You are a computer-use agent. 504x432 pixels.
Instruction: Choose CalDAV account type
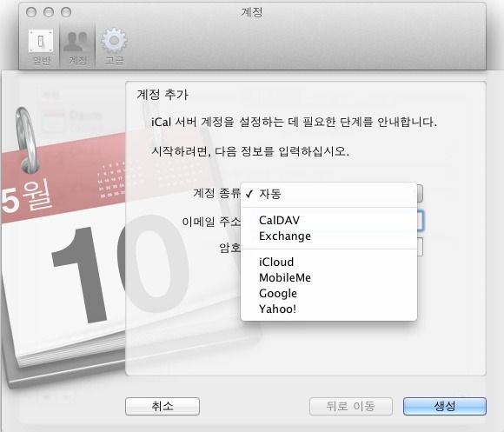[x=328, y=220]
